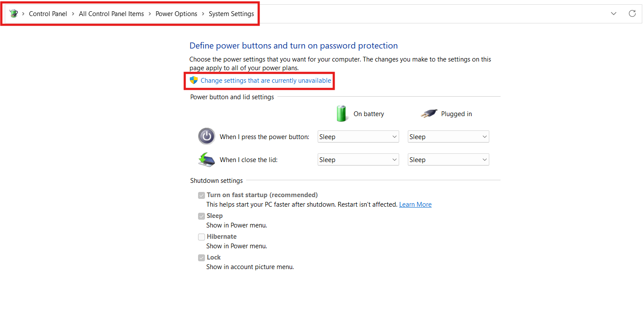
Task: Uncheck the Lock option
Action: pyautogui.click(x=202, y=257)
